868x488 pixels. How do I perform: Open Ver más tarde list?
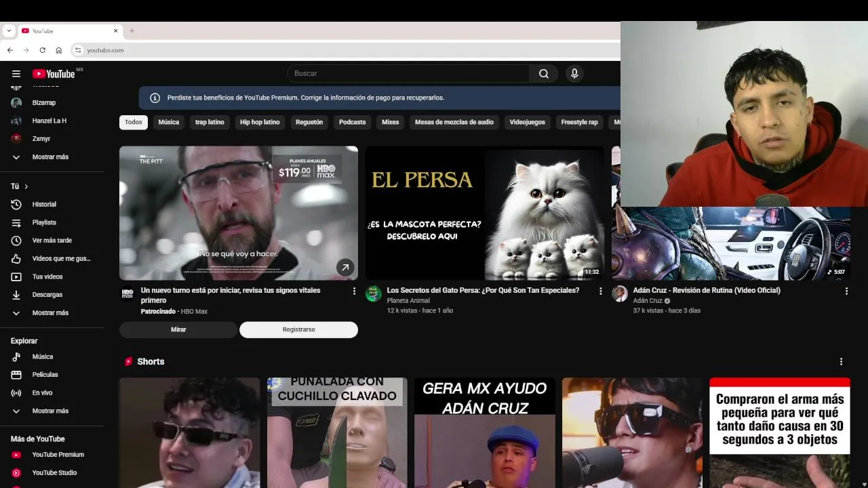[x=52, y=241]
